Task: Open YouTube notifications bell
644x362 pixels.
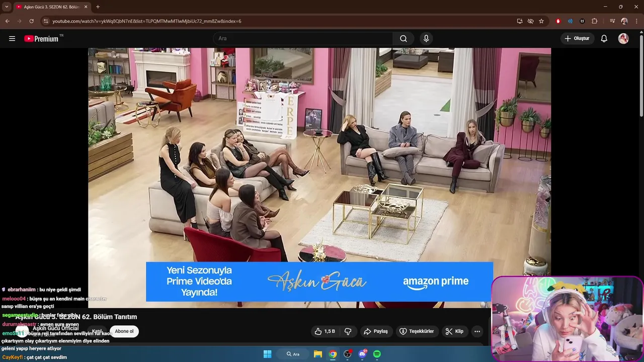Action: 604,39
